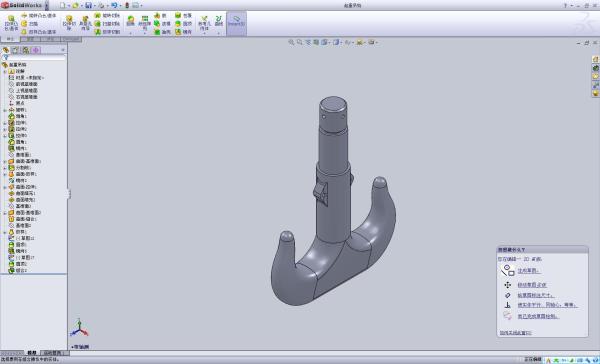Click the Zoom to Fit view icon
The image size is (600, 364).
[x=291, y=42]
